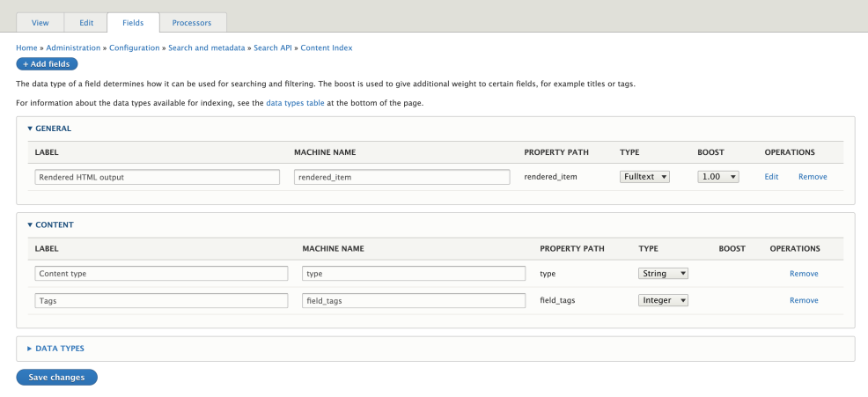Click the Content type label input

pos(161,274)
